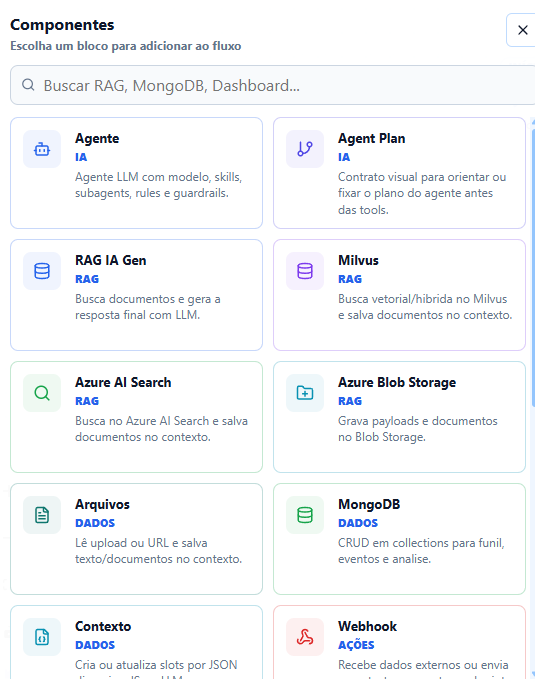This screenshot has width=535, height=688.
Task: Click the search magnifier icon in the search box
Action: click(28, 85)
